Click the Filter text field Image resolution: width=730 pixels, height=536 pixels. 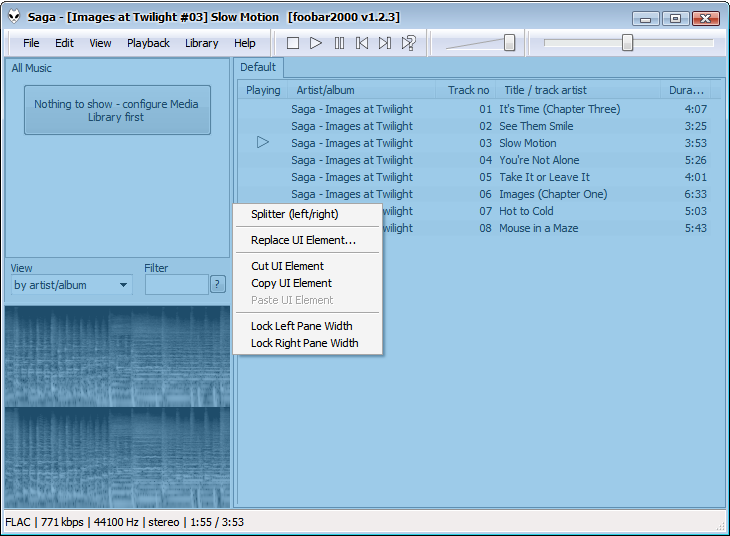[x=176, y=285]
